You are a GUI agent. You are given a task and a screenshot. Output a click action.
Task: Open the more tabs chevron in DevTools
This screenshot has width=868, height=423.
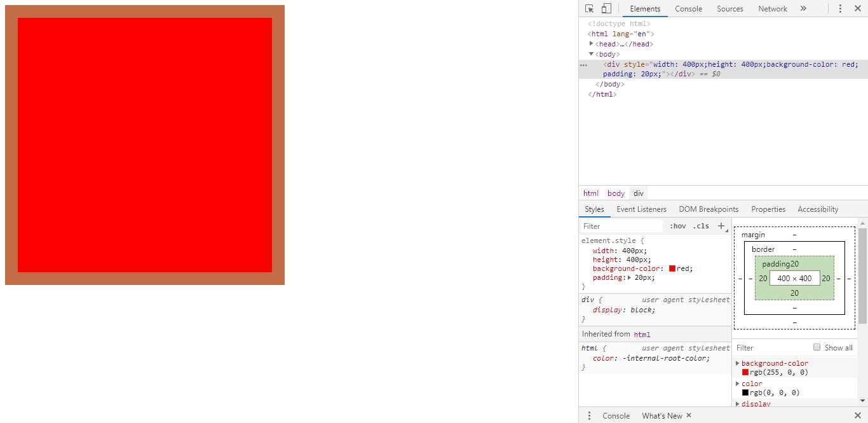(x=803, y=8)
